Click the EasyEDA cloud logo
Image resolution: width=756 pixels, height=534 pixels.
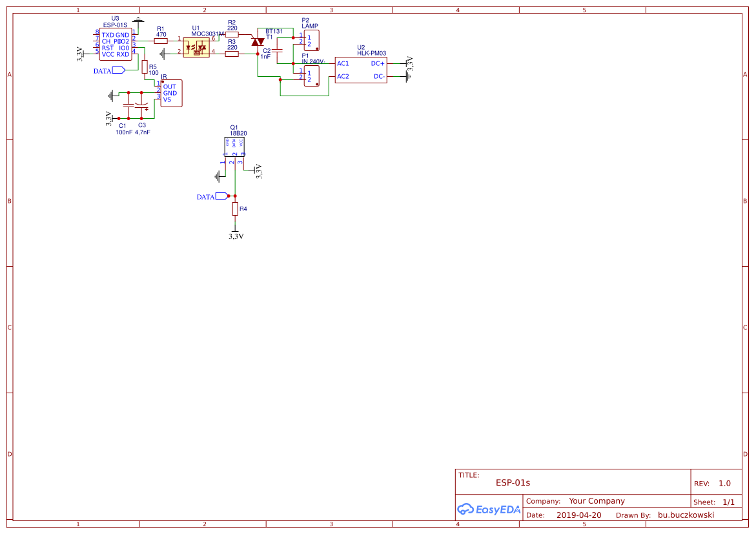467,509
